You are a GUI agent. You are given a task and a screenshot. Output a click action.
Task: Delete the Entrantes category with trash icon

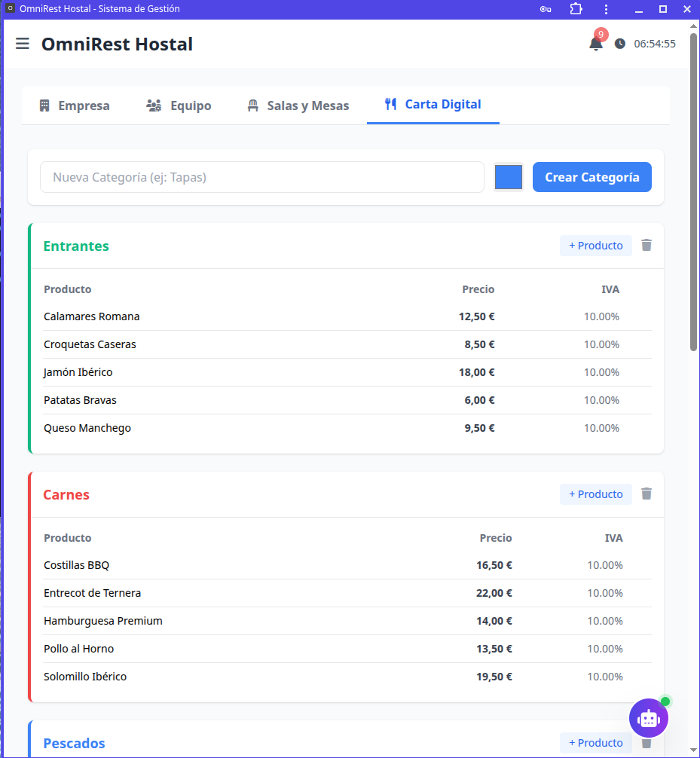coord(647,245)
